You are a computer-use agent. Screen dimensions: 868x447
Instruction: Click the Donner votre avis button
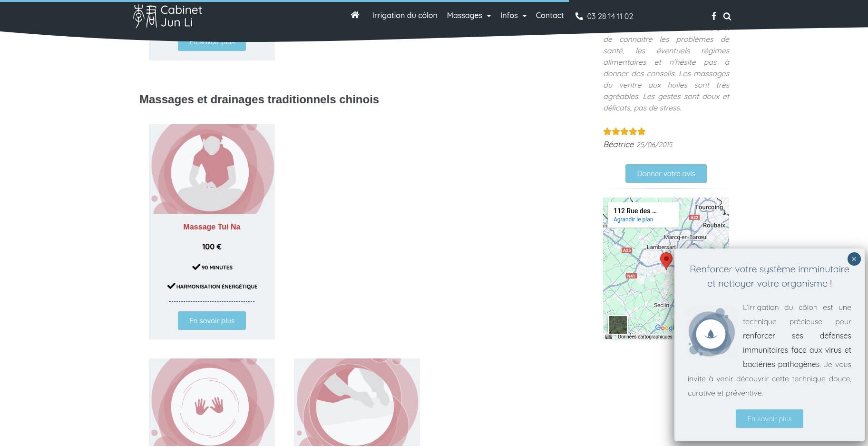[x=665, y=174]
